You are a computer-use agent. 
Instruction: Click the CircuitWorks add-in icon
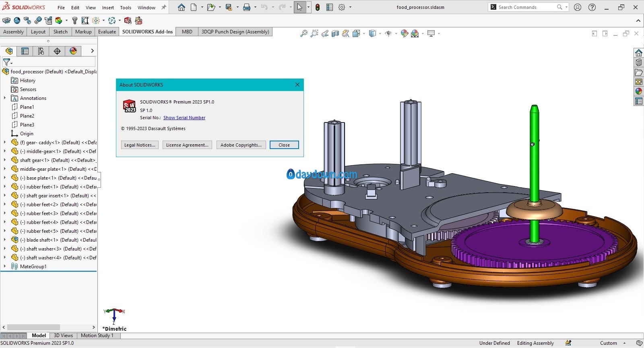[6, 21]
